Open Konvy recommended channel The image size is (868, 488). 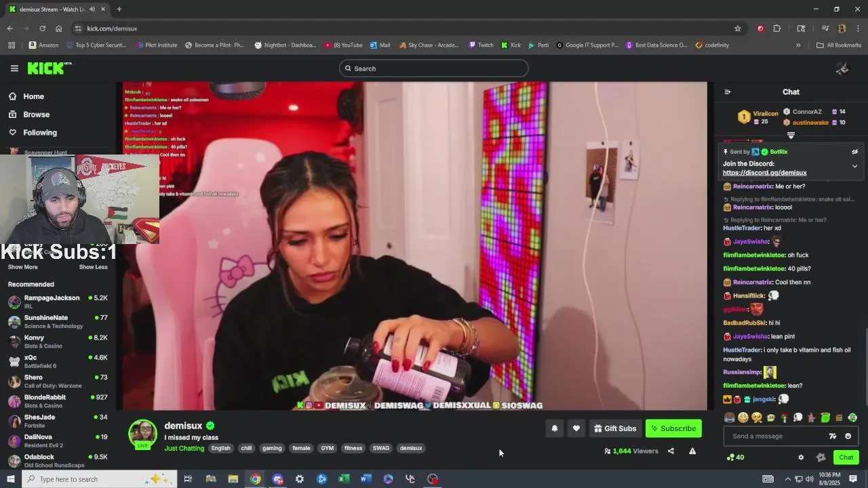click(59, 342)
